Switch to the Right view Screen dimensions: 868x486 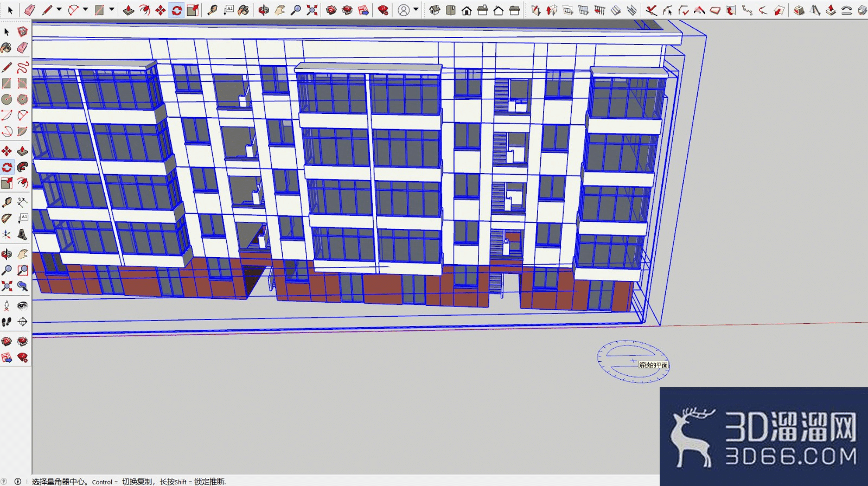point(482,10)
